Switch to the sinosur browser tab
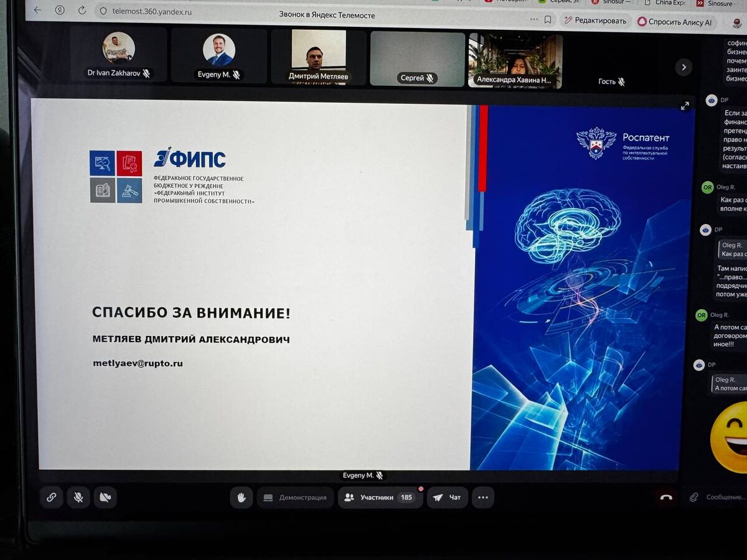The image size is (747, 560). [611, 2]
